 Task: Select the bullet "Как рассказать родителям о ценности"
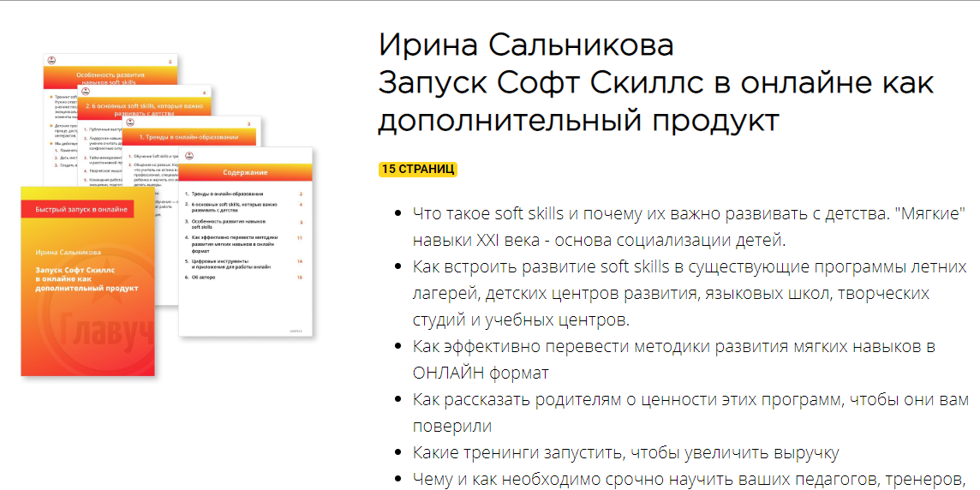(691, 413)
